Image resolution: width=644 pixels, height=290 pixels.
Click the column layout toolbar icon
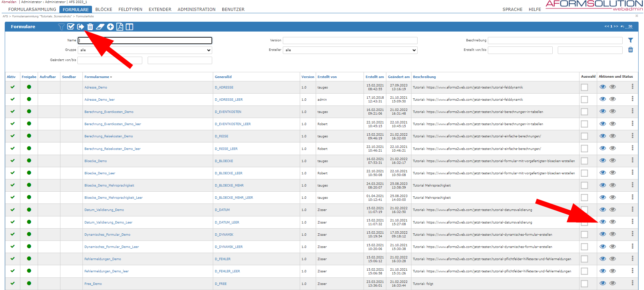click(x=129, y=27)
